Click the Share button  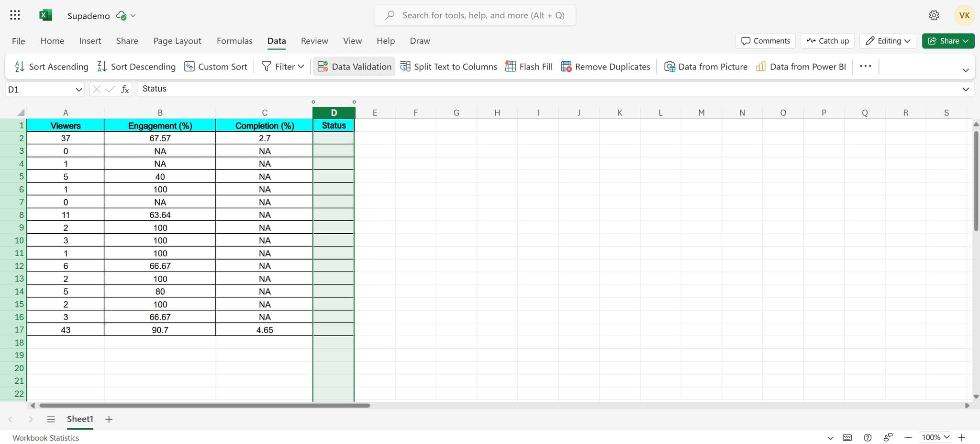948,41
